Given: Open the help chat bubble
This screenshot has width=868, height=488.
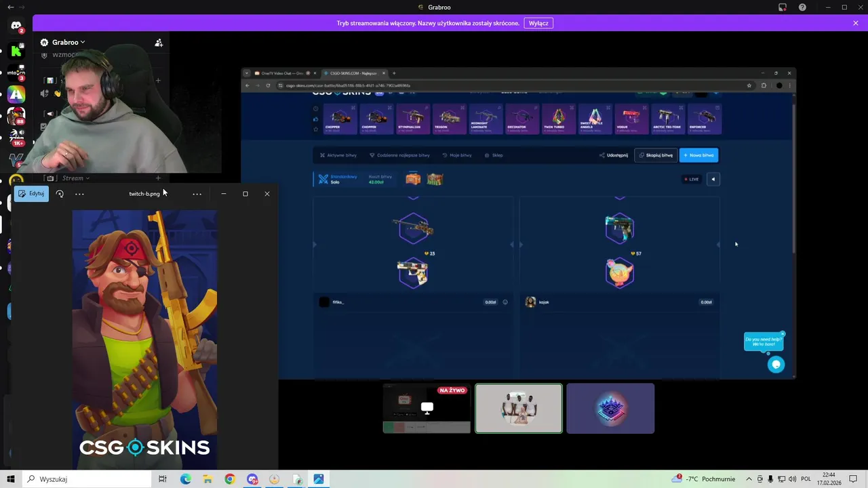Looking at the screenshot, I should [x=776, y=365].
